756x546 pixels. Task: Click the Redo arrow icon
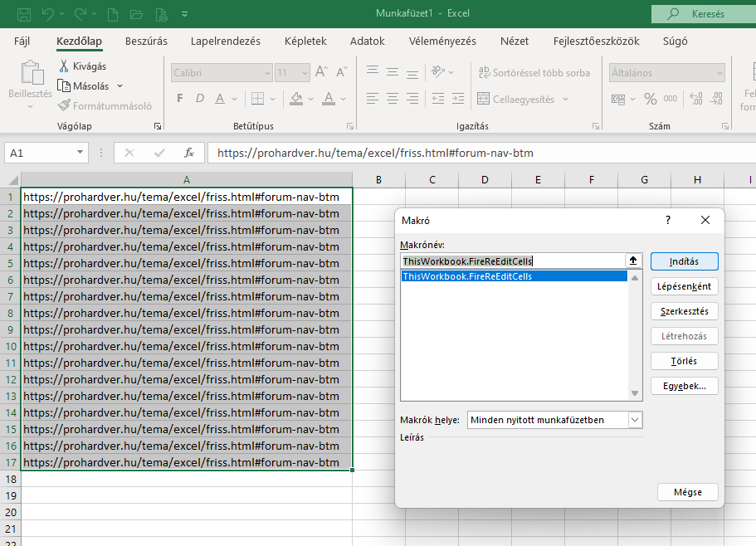click(80, 14)
